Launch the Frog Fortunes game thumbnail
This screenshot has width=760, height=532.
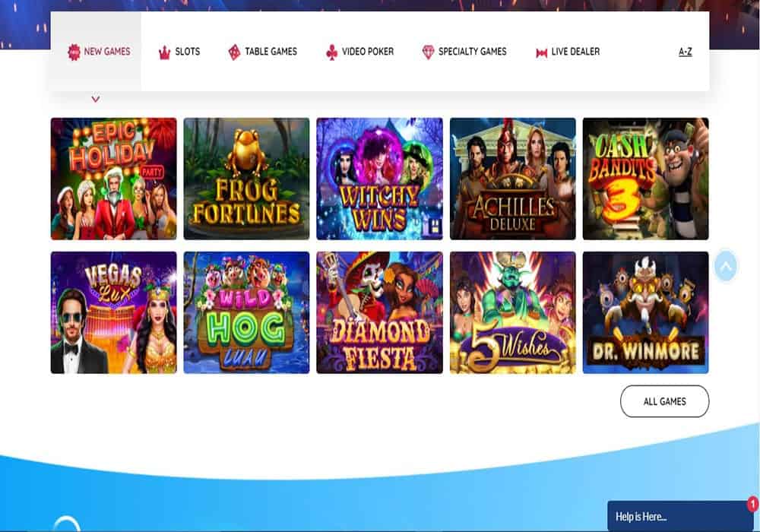[247, 179]
